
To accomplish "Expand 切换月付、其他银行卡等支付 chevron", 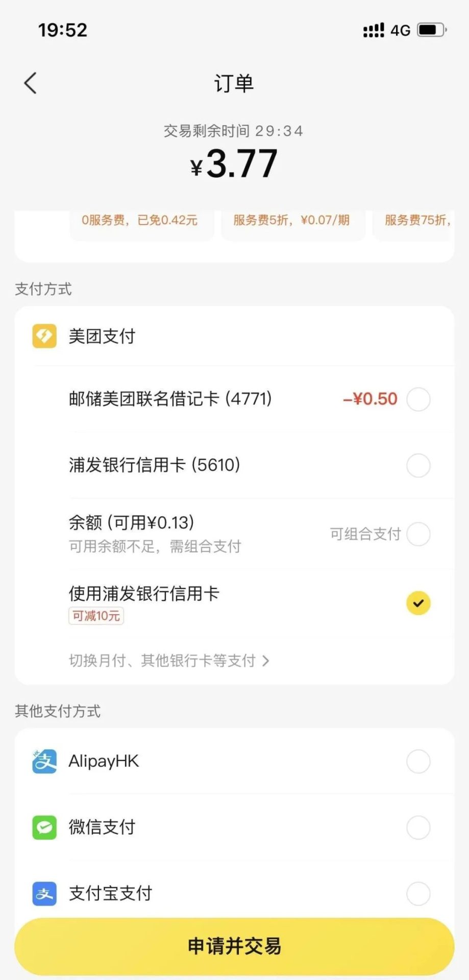I will click(265, 661).
